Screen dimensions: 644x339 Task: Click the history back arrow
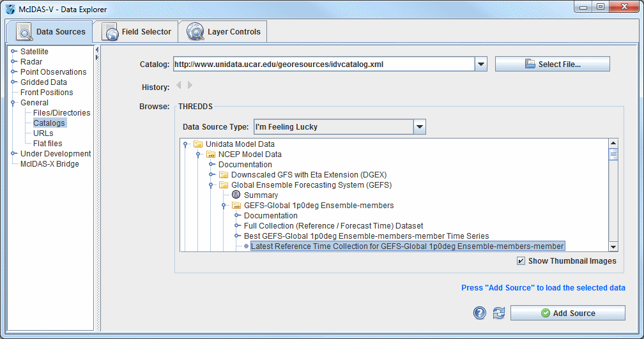tap(179, 85)
